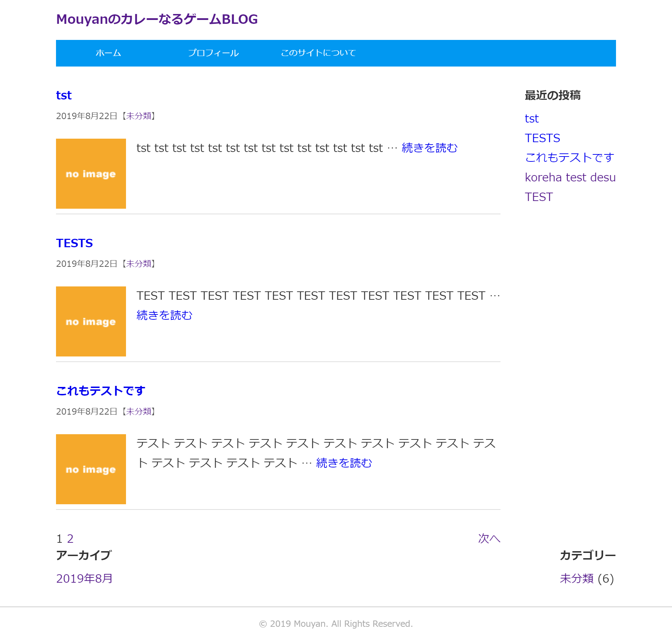672x638 pixels.
Task: Open the TESTS post title heading
Action: click(74, 243)
